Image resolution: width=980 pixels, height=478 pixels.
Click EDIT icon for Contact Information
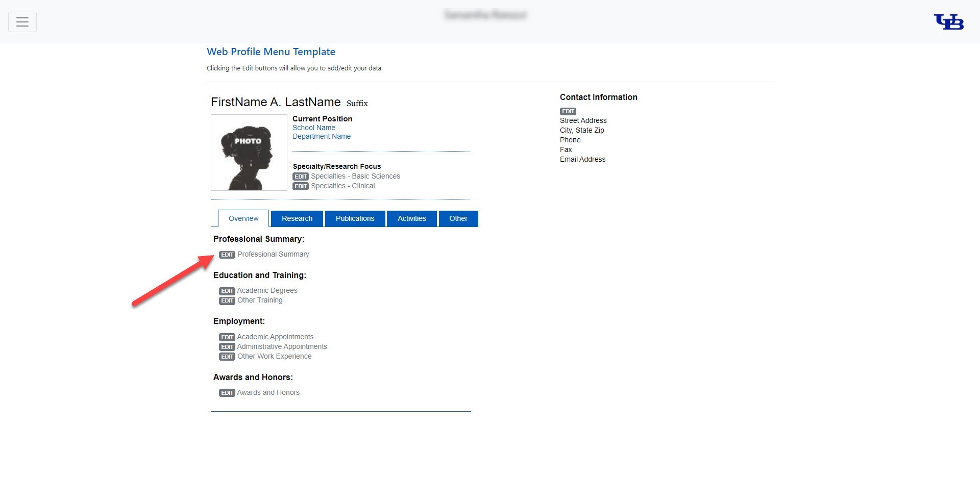pyautogui.click(x=568, y=111)
